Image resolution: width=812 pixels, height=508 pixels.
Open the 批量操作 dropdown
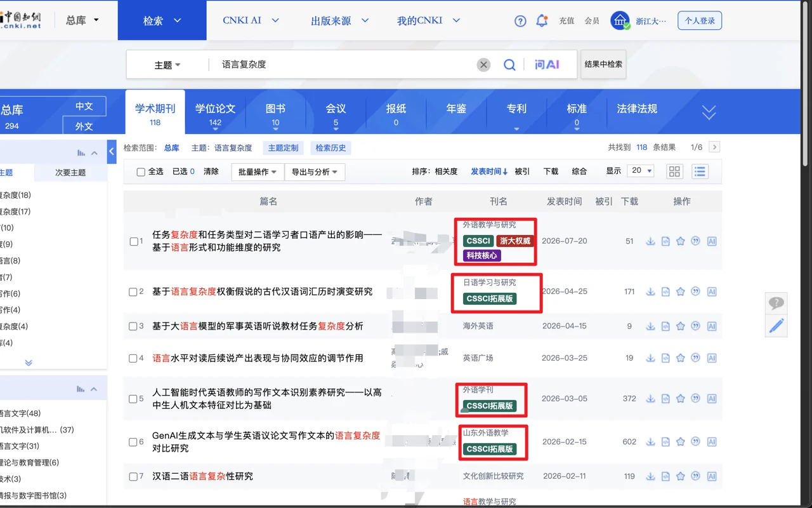point(258,172)
